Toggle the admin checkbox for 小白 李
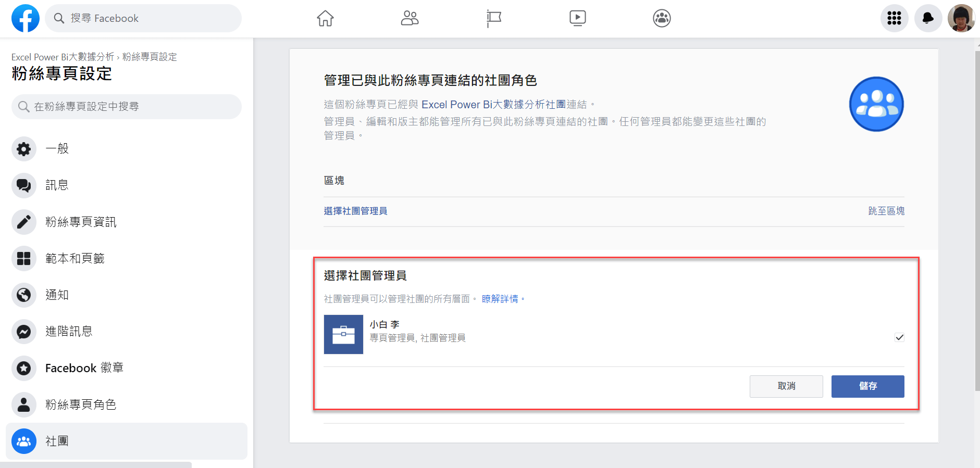Image resolution: width=980 pixels, height=468 pixels. tap(899, 337)
